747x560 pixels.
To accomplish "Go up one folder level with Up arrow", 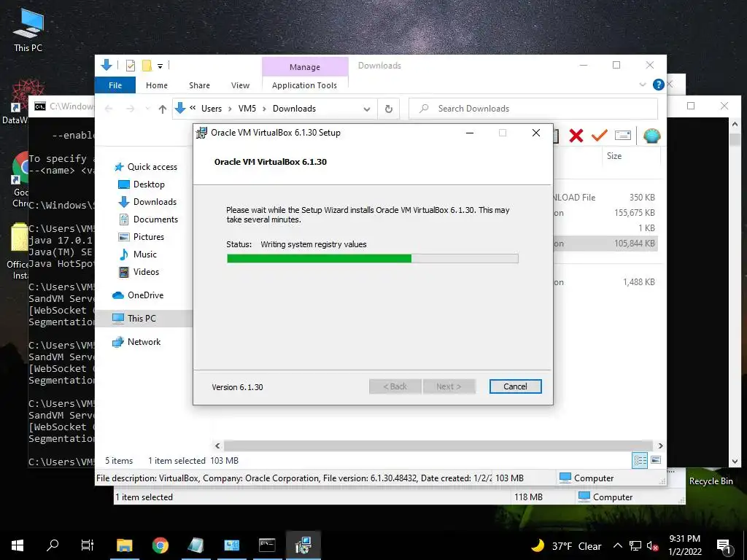I will pos(163,109).
